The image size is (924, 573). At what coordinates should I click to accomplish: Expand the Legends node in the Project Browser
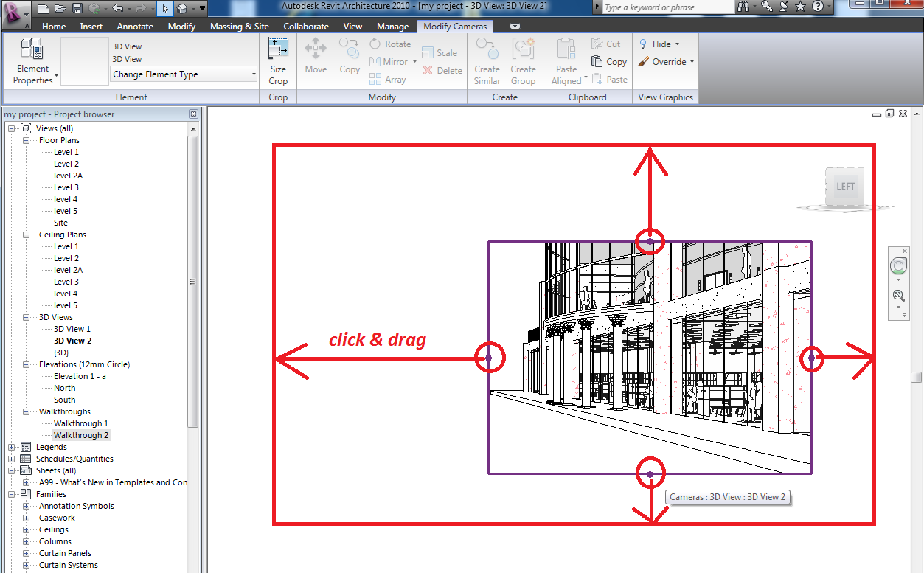(x=10, y=446)
